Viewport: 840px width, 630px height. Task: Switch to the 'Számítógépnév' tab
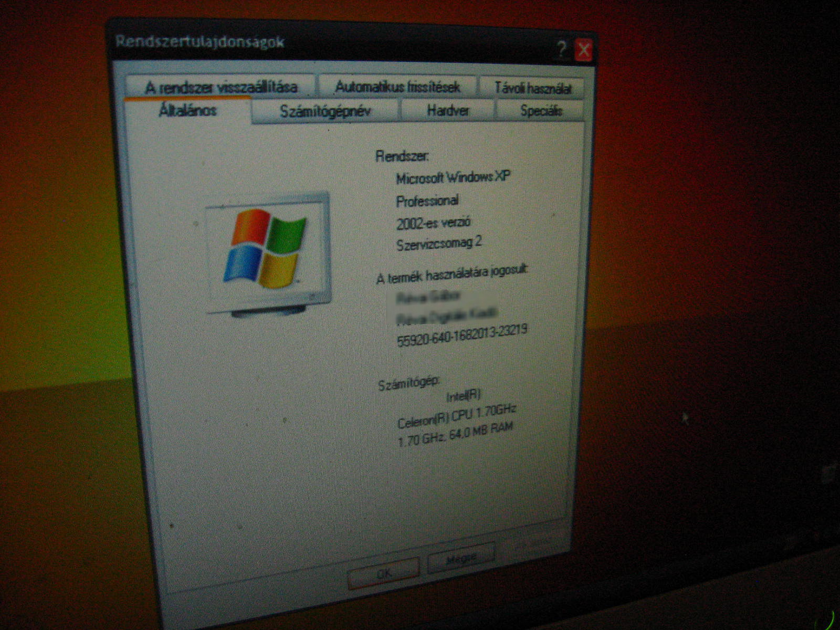325,111
